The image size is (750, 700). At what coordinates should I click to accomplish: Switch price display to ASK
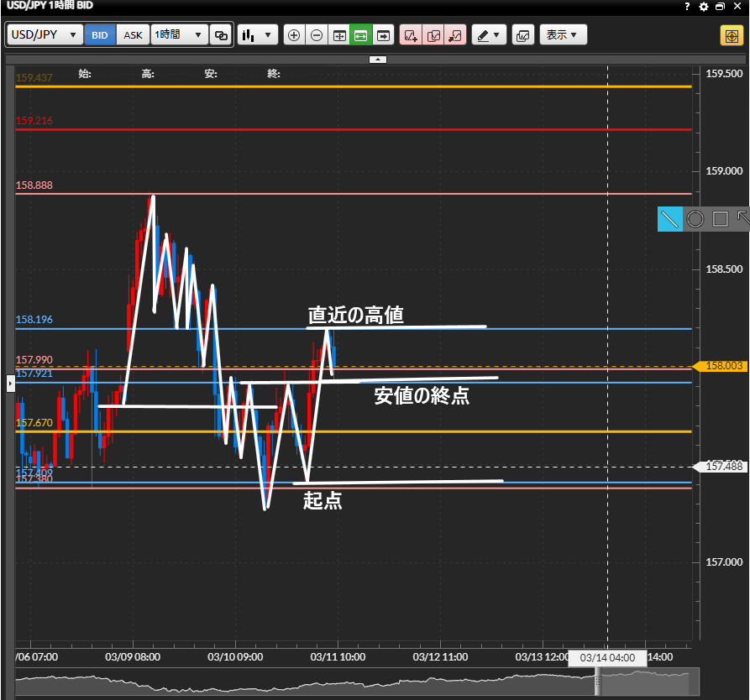[133, 35]
